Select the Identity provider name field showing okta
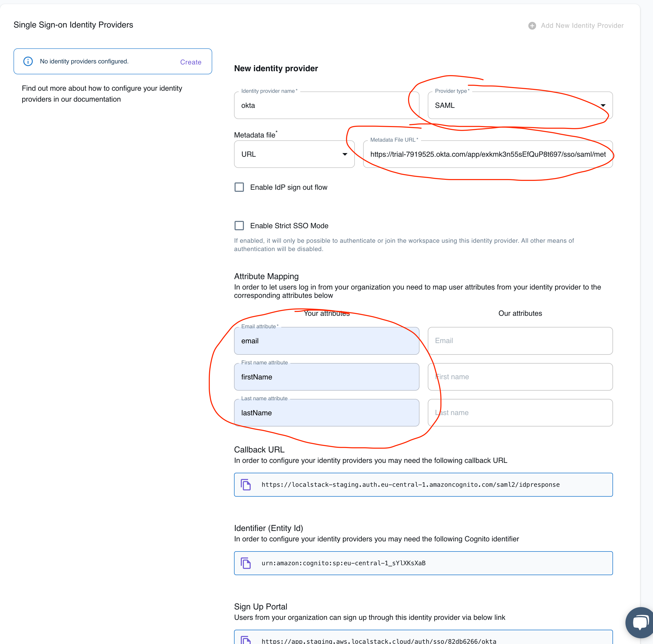Image resolution: width=653 pixels, height=644 pixels. [x=326, y=105]
